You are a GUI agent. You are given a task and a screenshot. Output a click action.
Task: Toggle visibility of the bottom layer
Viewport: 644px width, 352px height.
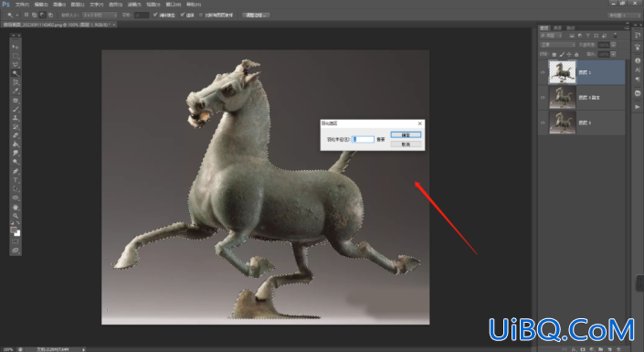coord(543,123)
